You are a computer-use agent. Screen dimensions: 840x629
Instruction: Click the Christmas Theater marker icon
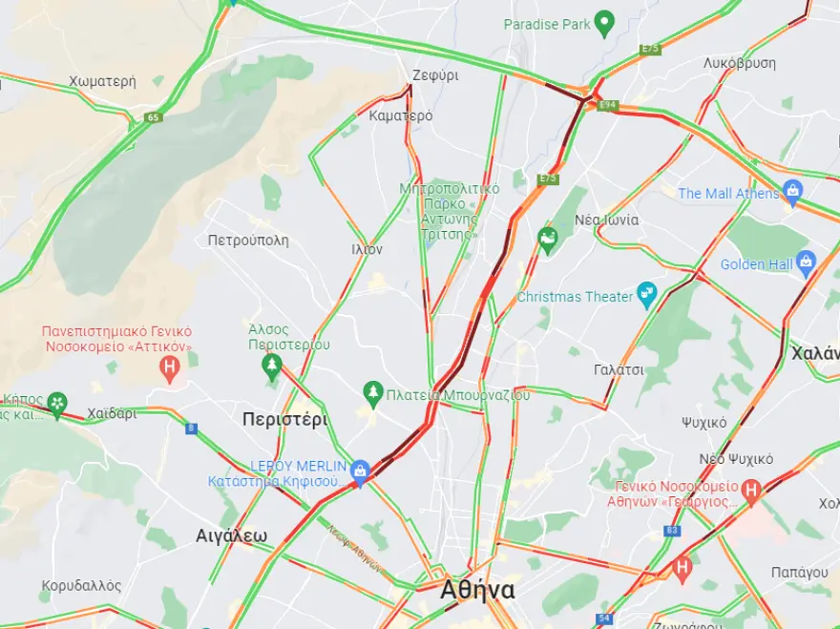tap(647, 296)
